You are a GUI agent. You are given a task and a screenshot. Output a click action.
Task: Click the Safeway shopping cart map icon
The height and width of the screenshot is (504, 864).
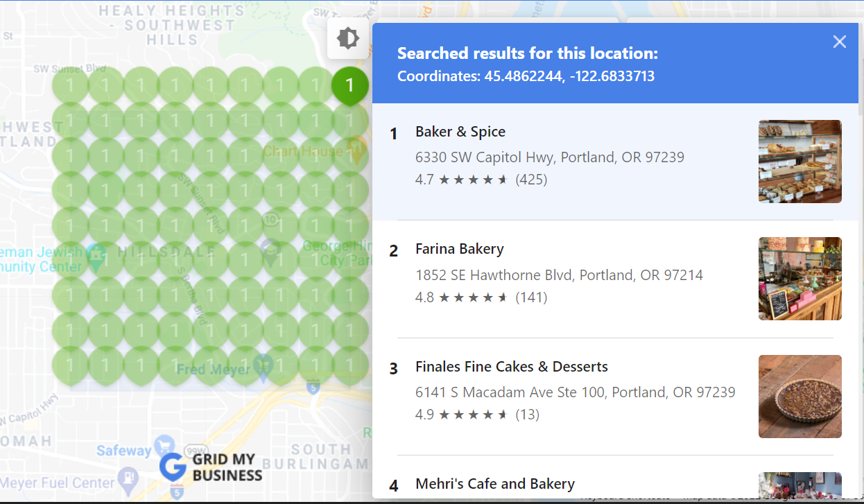[x=164, y=444]
